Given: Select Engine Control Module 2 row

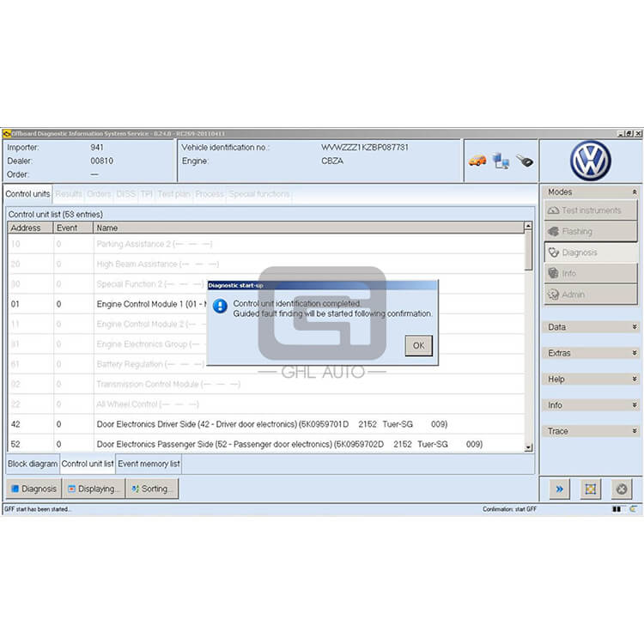Looking at the screenshot, I should 266,324.
